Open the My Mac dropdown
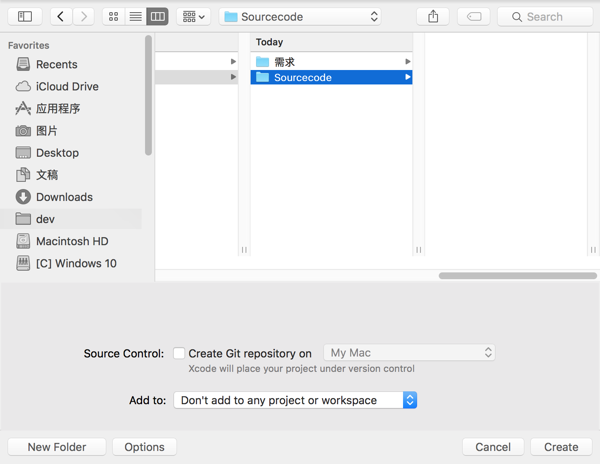Viewport: 600px width, 464px height. (x=409, y=353)
